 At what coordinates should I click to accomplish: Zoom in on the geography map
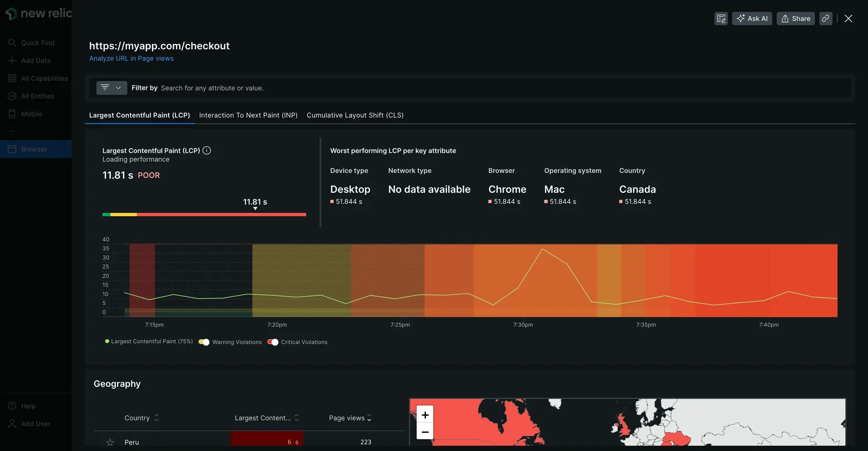(425, 415)
